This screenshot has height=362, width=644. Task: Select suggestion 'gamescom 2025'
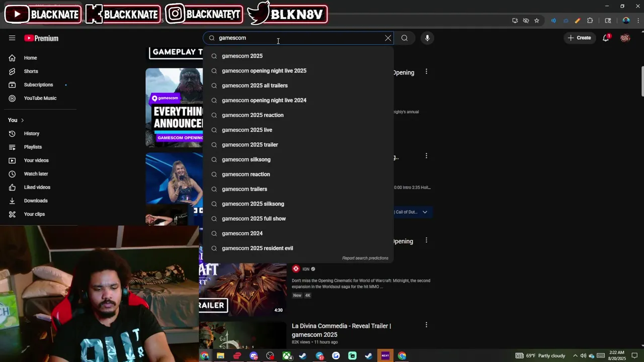point(298,56)
